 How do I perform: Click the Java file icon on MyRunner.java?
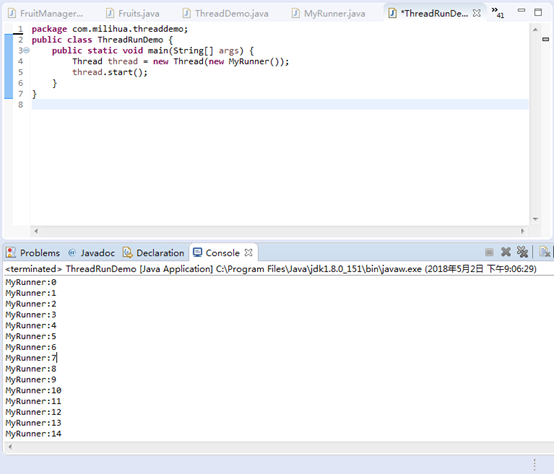(x=295, y=13)
